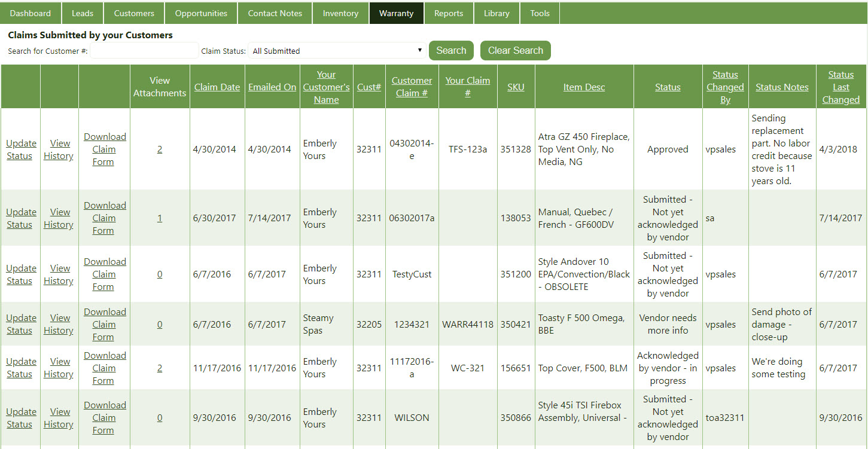Open the Dashboard tab
The width and height of the screenshot is (868, 449).
click(31, 13)
